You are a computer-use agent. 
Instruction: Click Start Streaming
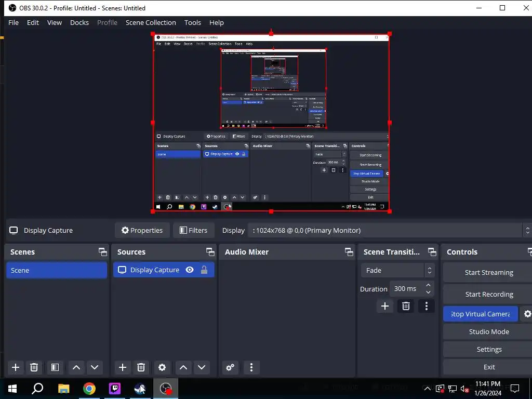(x=488, y=272)
